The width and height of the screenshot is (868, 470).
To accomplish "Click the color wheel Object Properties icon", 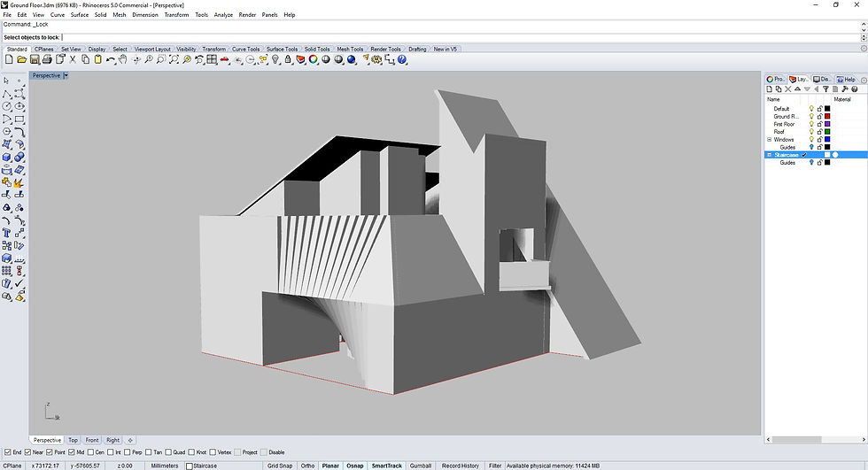I will (x=314, y=59).
